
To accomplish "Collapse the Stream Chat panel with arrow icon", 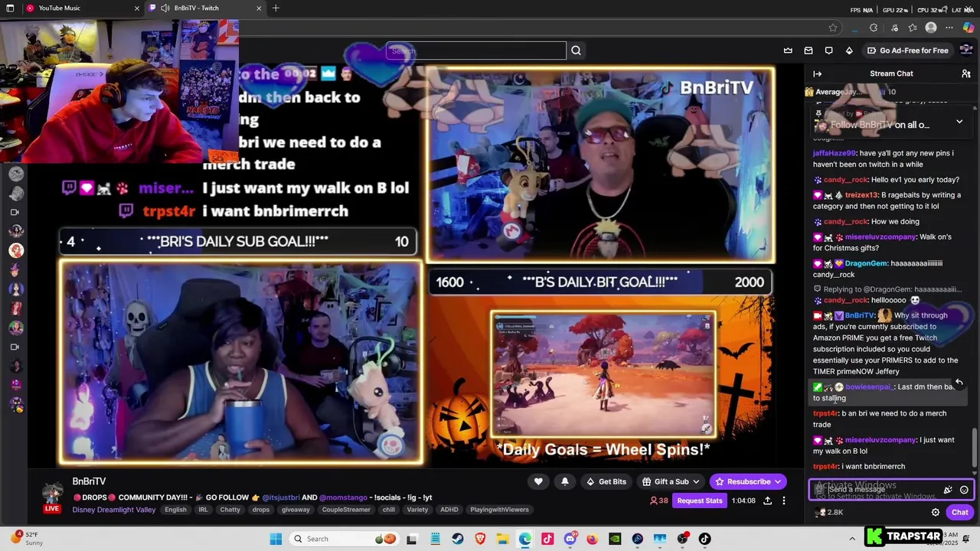I will tap(817, 73).
